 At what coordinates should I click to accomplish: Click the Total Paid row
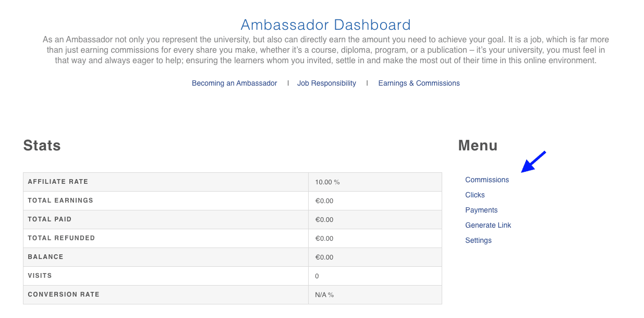click(x=232, y=219)
